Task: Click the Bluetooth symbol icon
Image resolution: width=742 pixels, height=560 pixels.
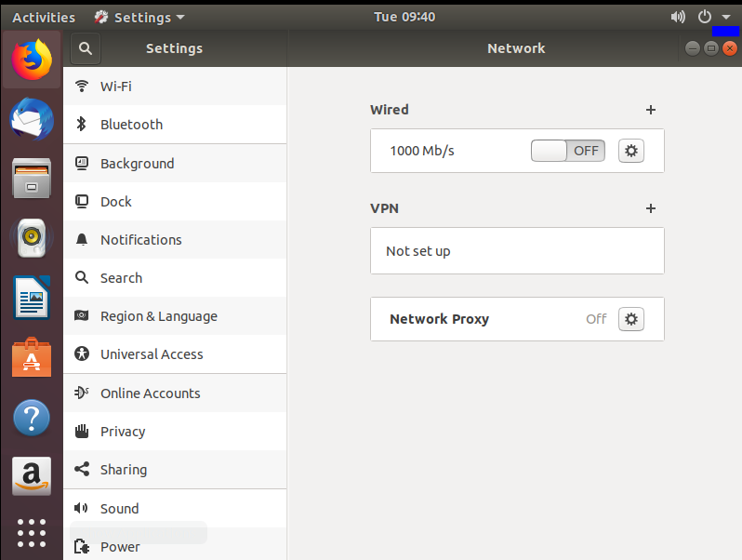Action: click(x=82, y=124)
